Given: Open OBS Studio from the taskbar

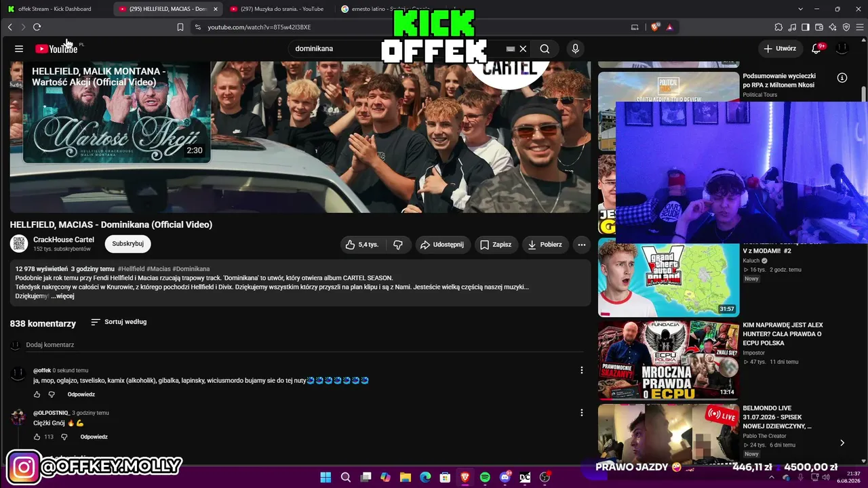Looking at the screenshot, I should point(545,477).
